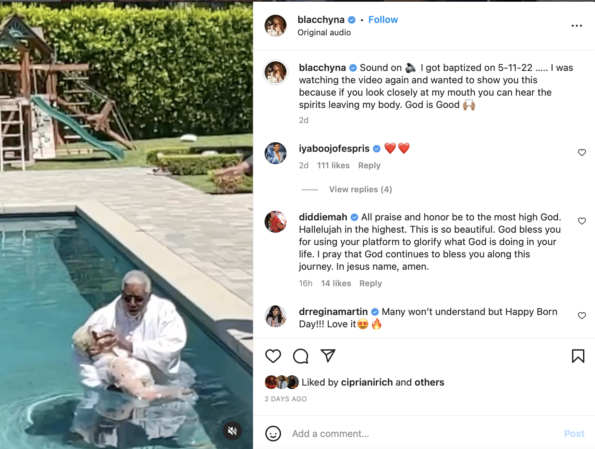Share post via paper plane icon
595x449 pixels.
[328, 355]
